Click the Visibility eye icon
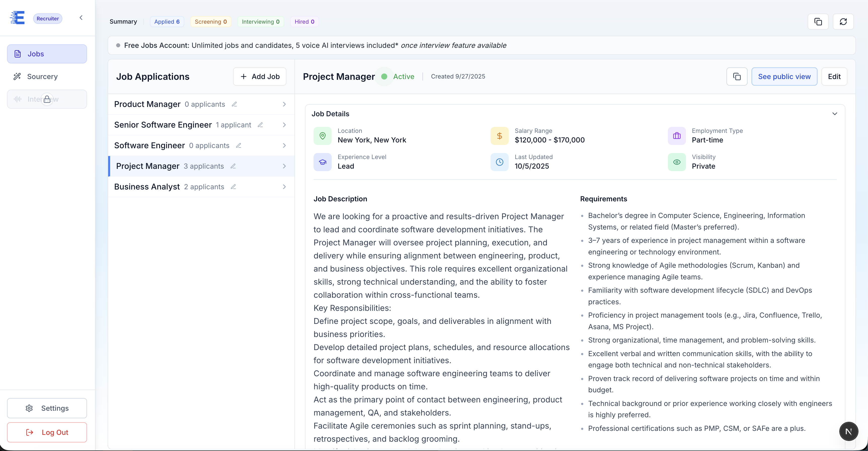868x451 pixels. [x=677, y=162]
